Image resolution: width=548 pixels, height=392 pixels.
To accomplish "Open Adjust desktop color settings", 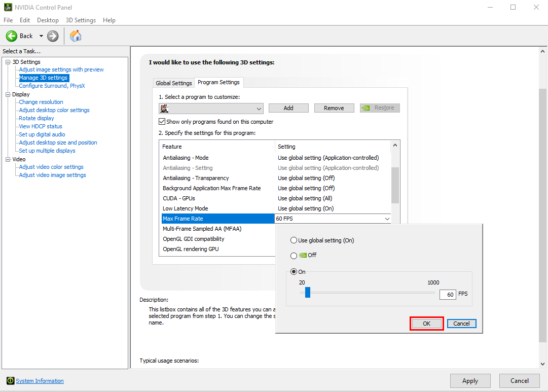I will pos(54,110).
